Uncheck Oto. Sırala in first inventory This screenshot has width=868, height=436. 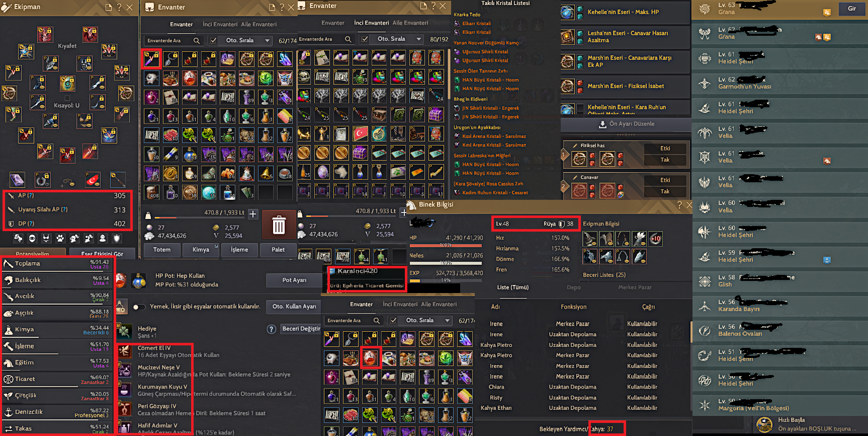[214, 40]
